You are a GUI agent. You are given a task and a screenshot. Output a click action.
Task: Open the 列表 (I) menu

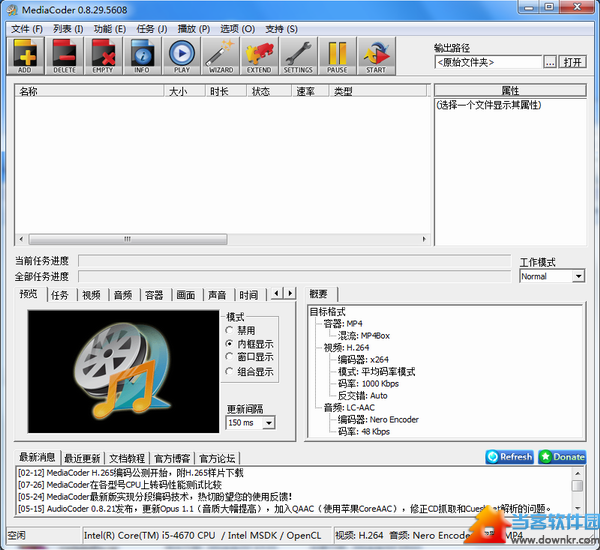pos(68,29)
